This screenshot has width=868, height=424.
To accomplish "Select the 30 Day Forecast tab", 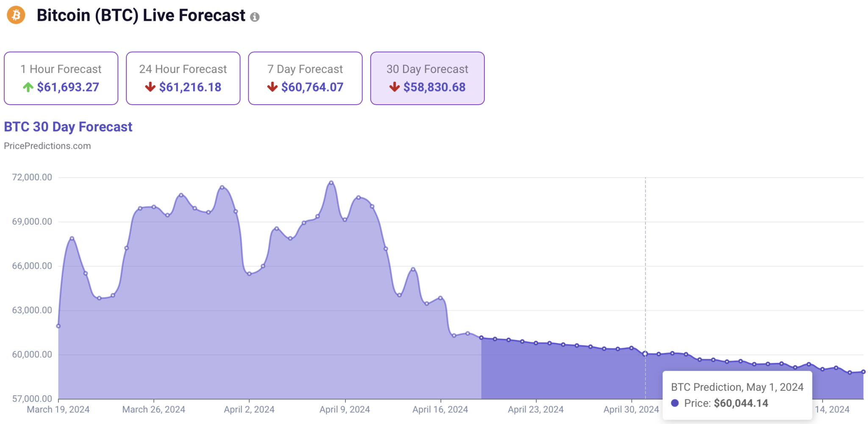I will pos(427,78).
